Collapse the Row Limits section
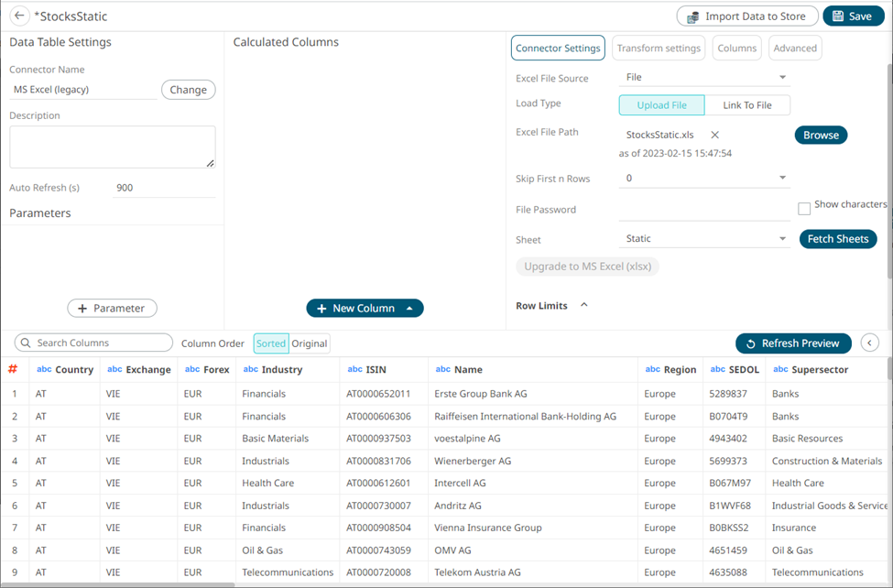The height and width of the screenshot is (588, 893). [584, 305]
